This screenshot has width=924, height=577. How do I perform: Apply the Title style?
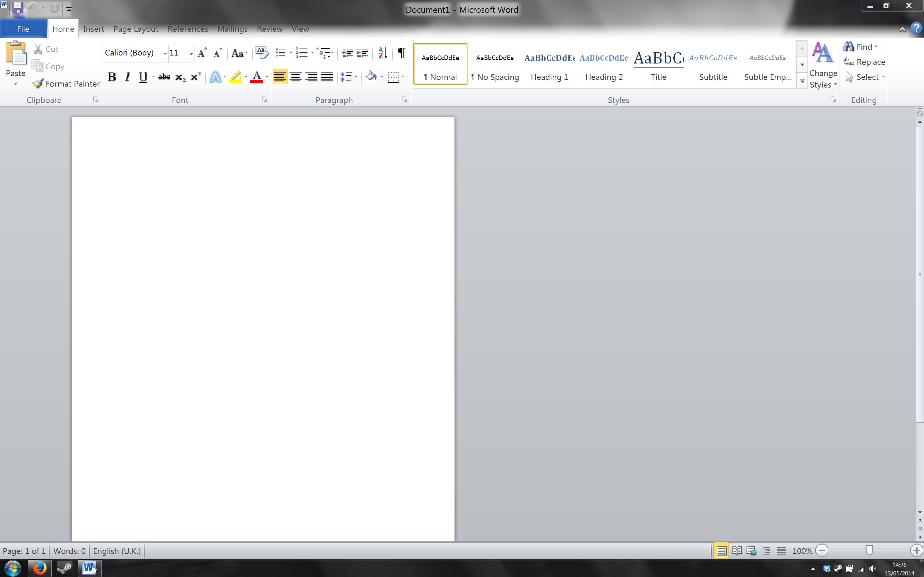tap(659, 64)
